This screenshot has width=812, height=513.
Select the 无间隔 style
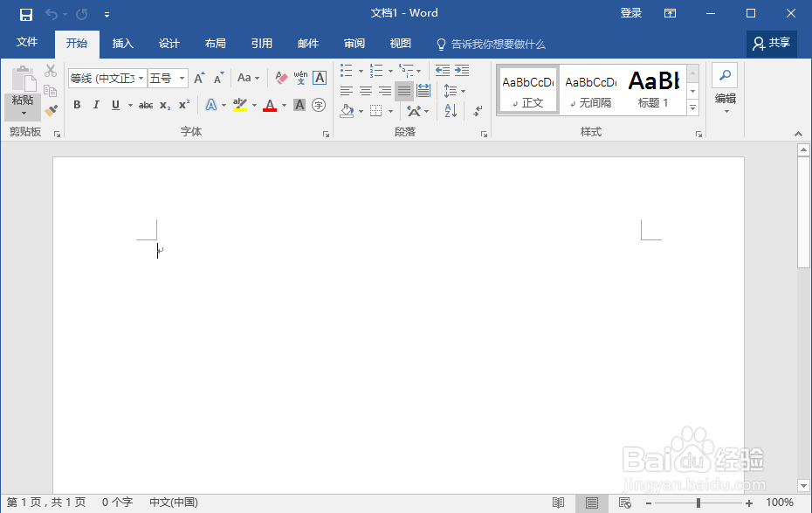click(591, 90)
